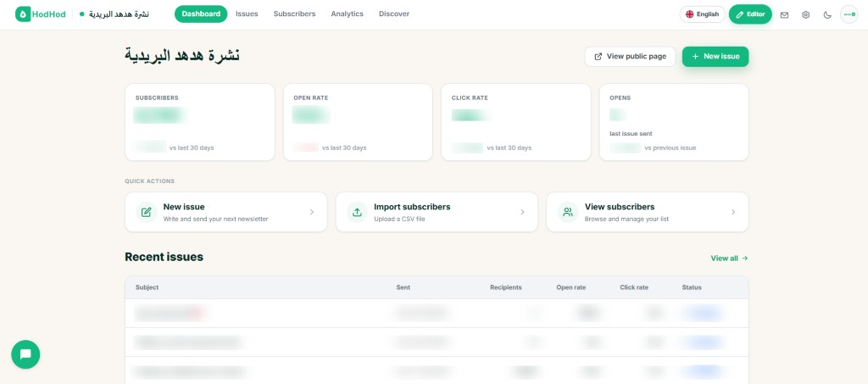This screenshot has width=868, height=384.
Task: Open settings gear icon
Action: [806, 15]
